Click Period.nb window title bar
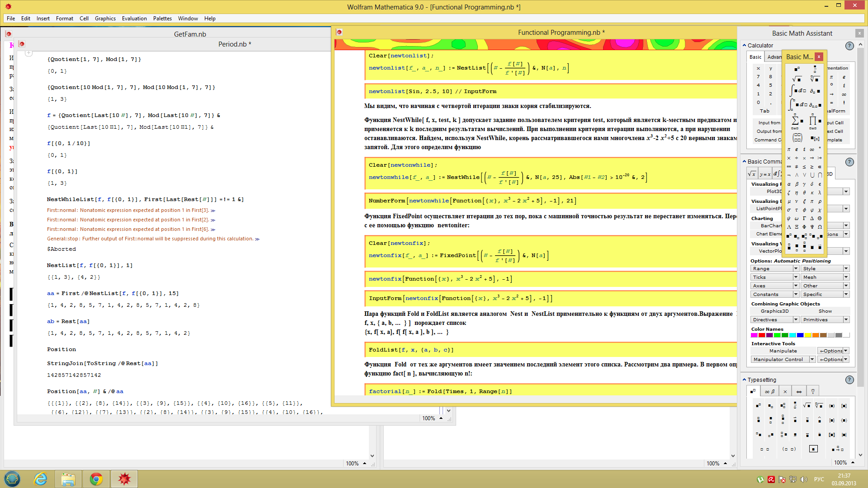868x488 pixels. (x=235, y=44)
